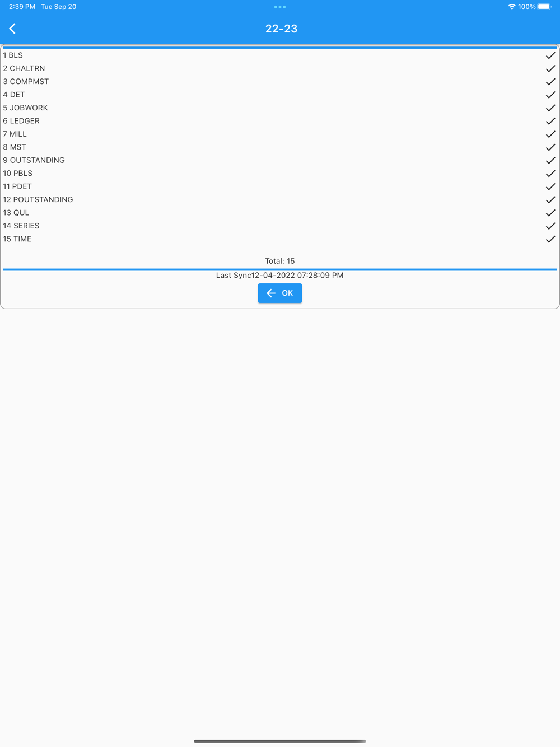
Task: Toggle the SERIES sync checkmark
Action: pyautogui.click(x=550, y=226)
